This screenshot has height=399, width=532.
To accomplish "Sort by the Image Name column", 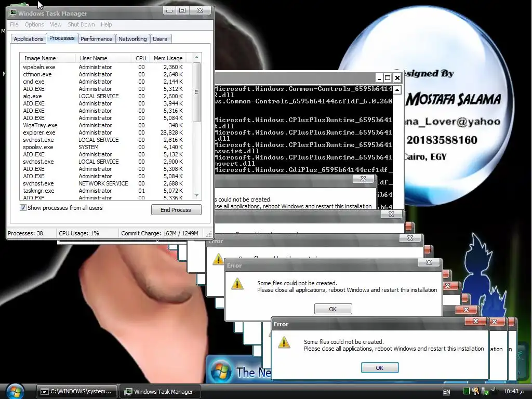I will coord(47,58).
